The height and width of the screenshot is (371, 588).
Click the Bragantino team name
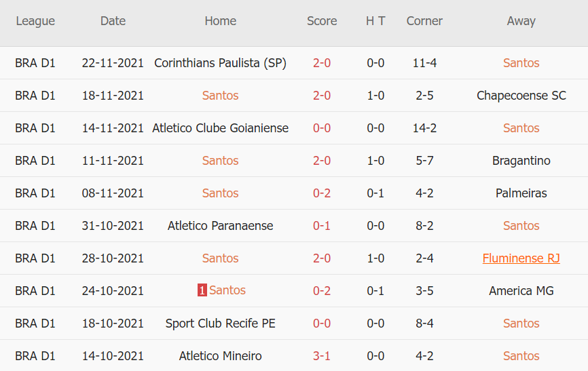(x=521, y=161)
